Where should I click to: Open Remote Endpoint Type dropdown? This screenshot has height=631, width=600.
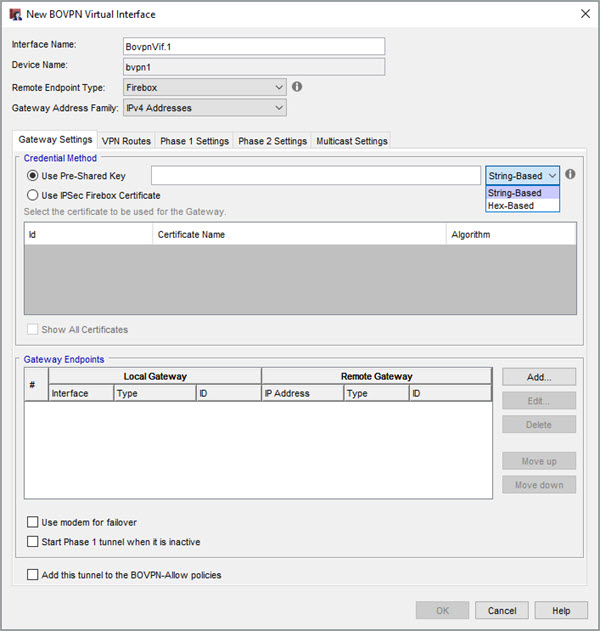click(x=204, y=87)
